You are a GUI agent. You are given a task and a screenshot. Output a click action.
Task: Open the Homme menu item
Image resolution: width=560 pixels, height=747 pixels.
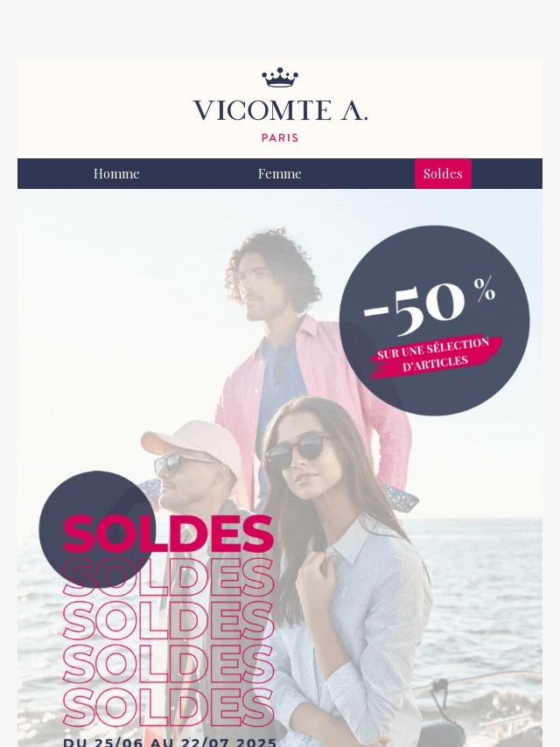[116, 173]
